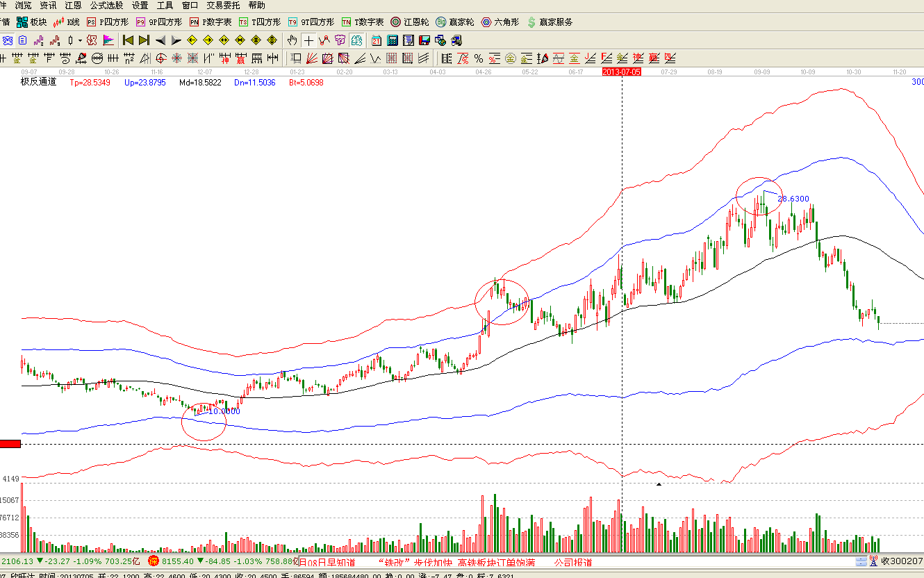The width and height of the screenshot is (924, 578).
Task: Open the "高铁板块订单饱满" news link
Action: point(496,562)
